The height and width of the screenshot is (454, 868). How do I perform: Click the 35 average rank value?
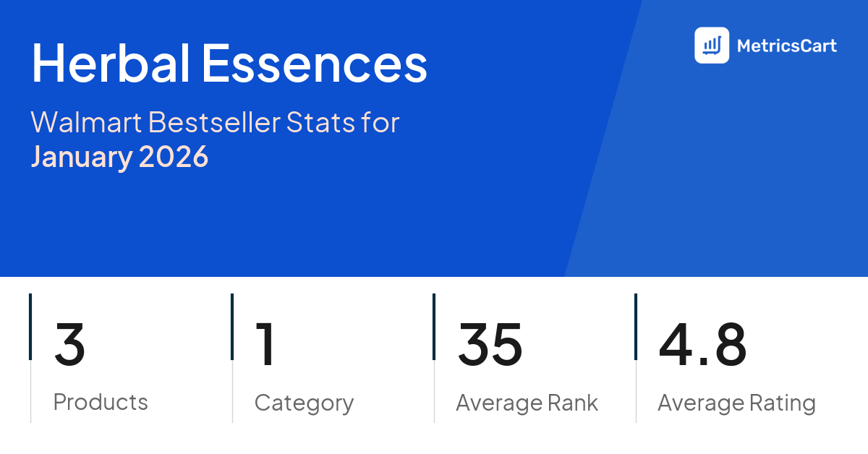click(x=490, y=344)
